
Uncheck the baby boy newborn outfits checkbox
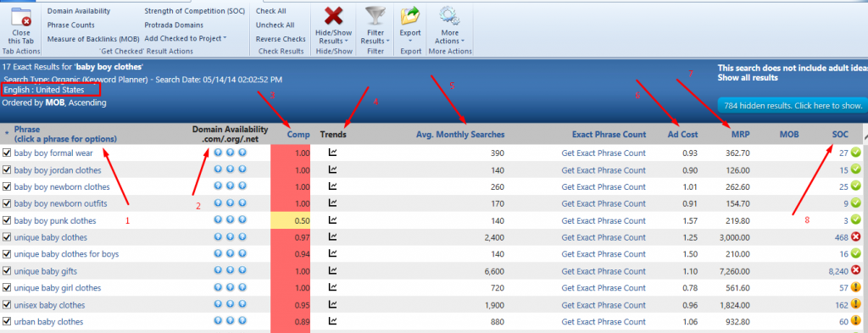coord(7,203)
